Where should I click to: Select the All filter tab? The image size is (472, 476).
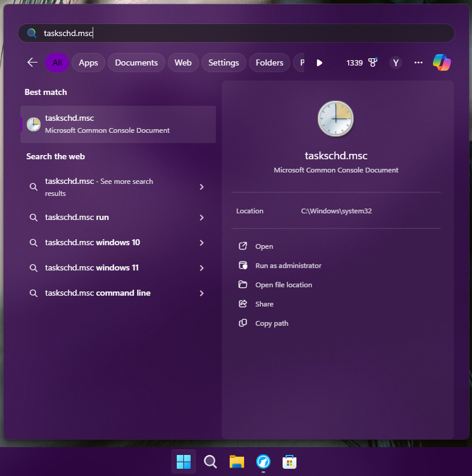57,63
